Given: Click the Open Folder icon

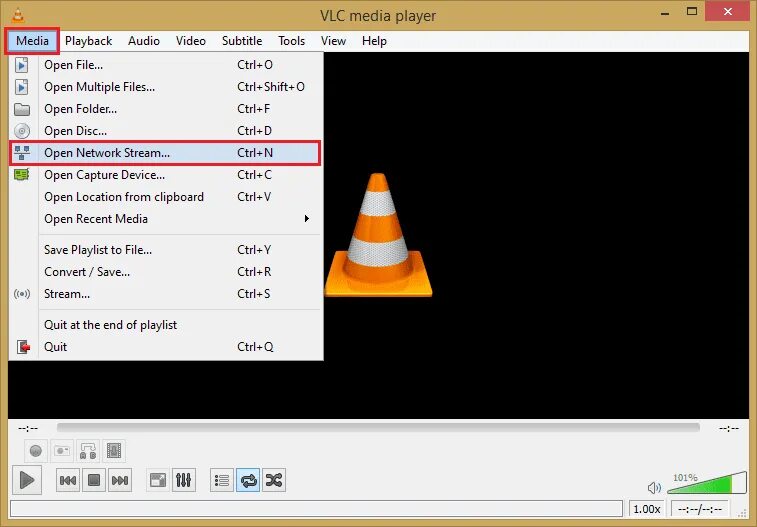Looking at the screenshot, I should coord(22,109).
